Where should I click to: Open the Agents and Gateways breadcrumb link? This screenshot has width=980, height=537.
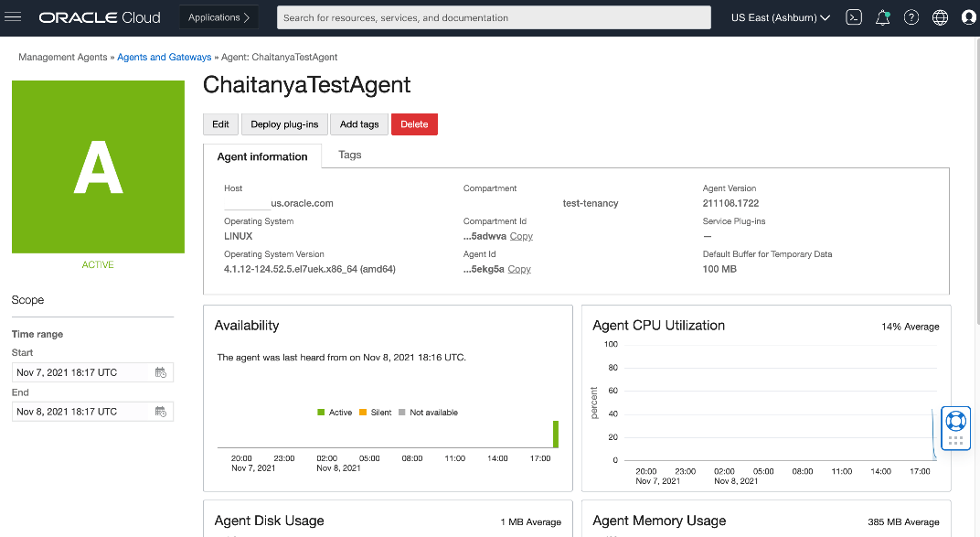click(x=165, y=57)
